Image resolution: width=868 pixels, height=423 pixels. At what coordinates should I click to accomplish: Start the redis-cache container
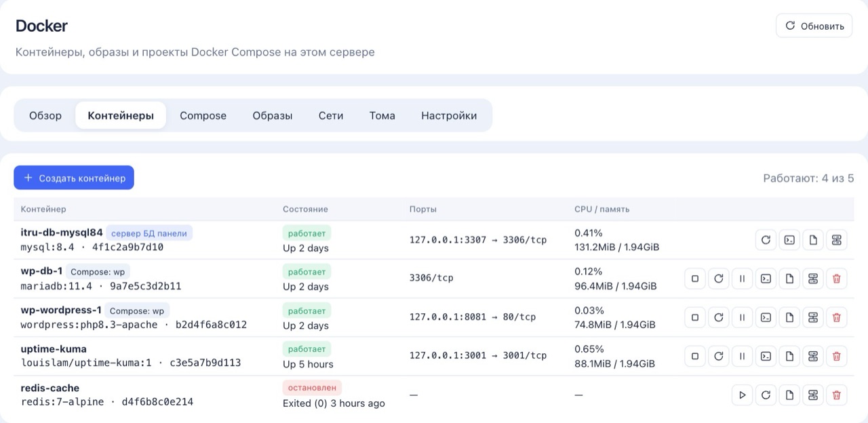tap(743, 395)
